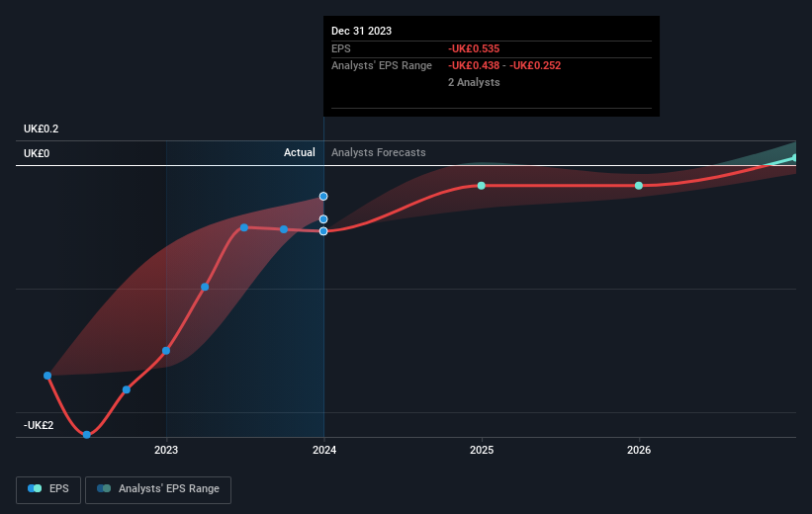The width and height of the screenshot is (812, 514).
Task: Click the Actual label
Action: 300,152
